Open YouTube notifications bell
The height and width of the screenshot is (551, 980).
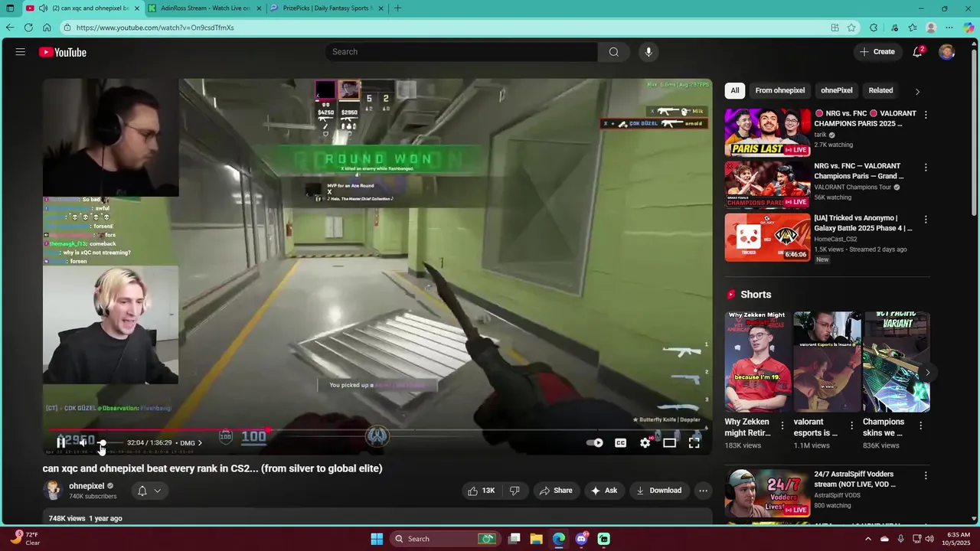coord(917,52)
